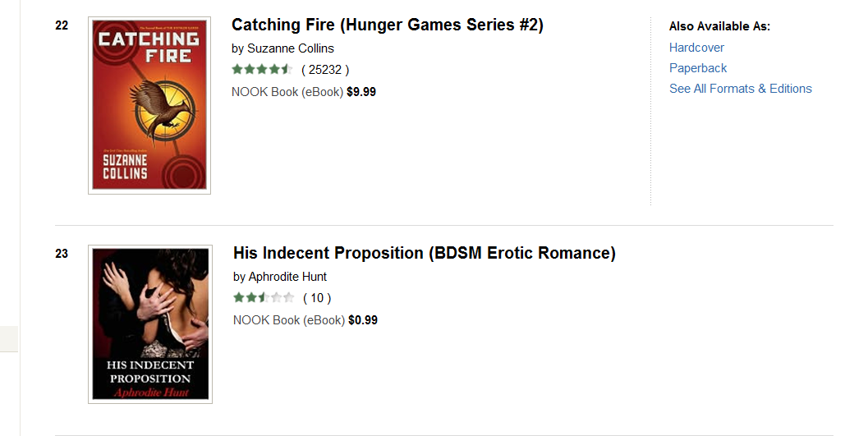Open See All Formats & Editions
Screen dimensions: 868x436
click(x=740, y=89)
